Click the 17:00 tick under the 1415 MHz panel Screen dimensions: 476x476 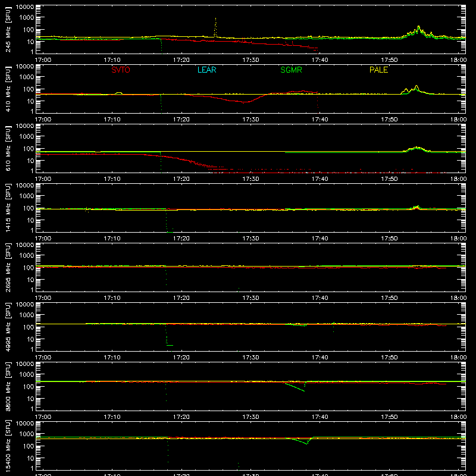tap(43, 239)
